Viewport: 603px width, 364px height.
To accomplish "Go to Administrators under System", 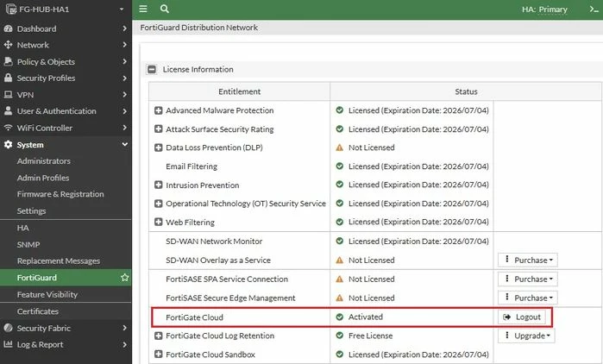I will (x=43, y=161).
